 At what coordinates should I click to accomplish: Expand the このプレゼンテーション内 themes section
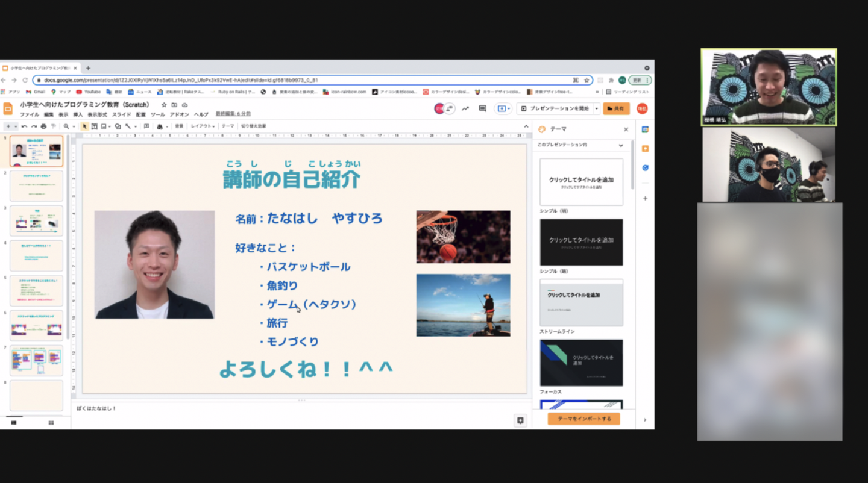(x=621, y=145)
